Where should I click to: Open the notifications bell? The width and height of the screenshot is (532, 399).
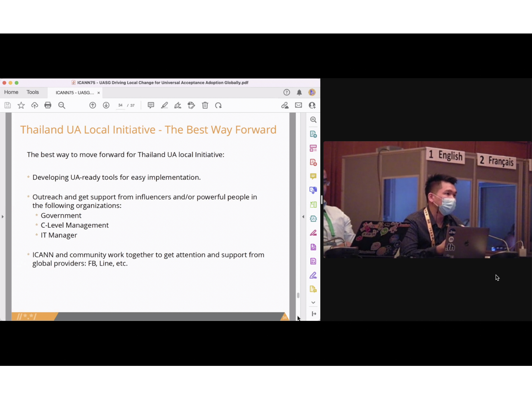(299, 92)
